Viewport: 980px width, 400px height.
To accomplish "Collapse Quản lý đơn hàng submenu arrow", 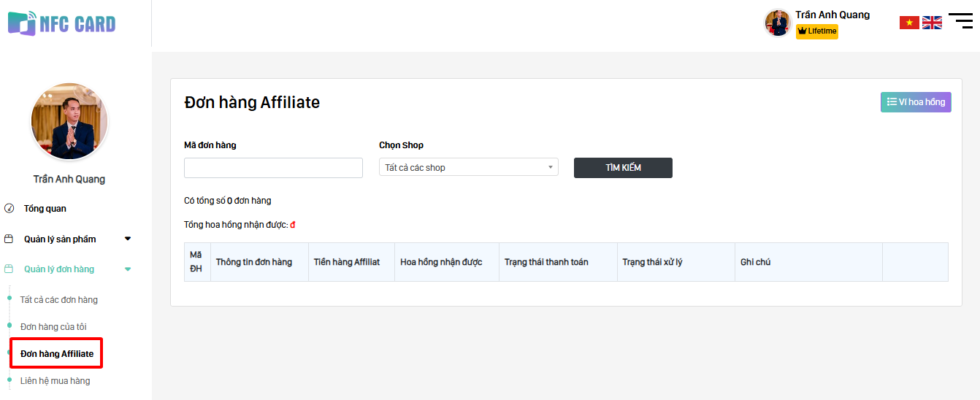I will click(x=128, y=269).
